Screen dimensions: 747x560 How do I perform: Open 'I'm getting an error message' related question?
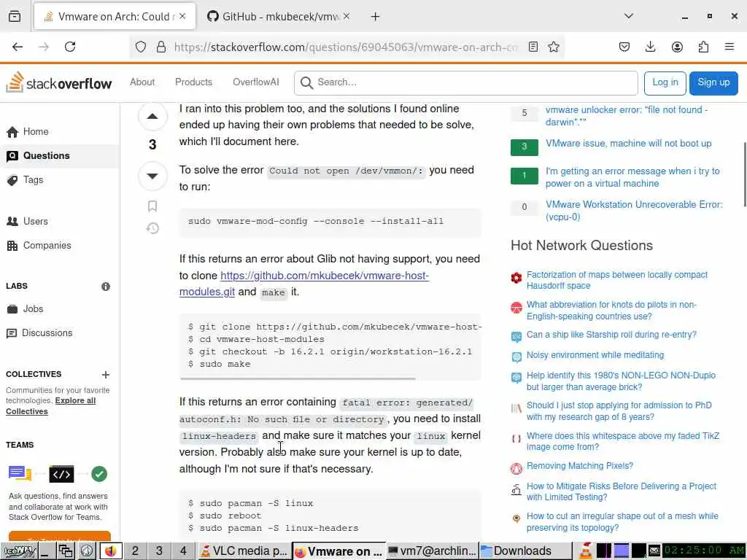pos(632,177)
